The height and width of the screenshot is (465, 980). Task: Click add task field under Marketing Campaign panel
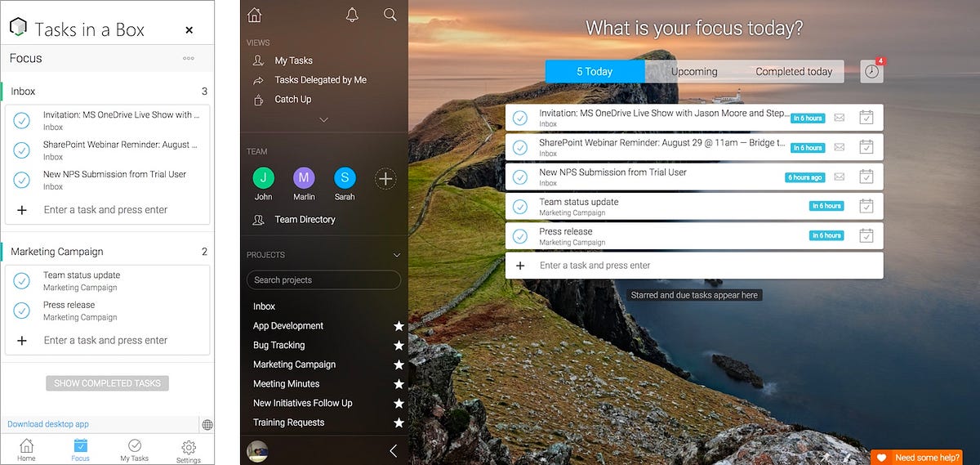(x=107, y=340)
